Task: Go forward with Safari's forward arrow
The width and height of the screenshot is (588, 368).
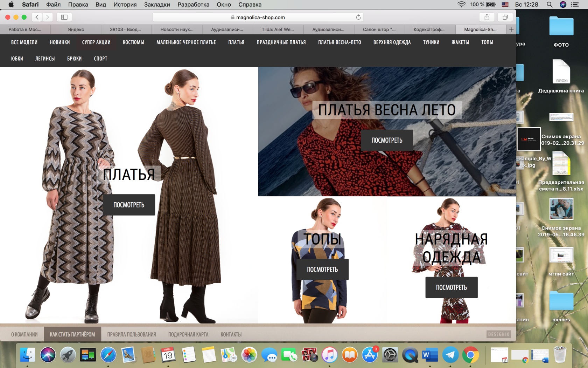Action: pyautogui.click(x=48, y=17)
